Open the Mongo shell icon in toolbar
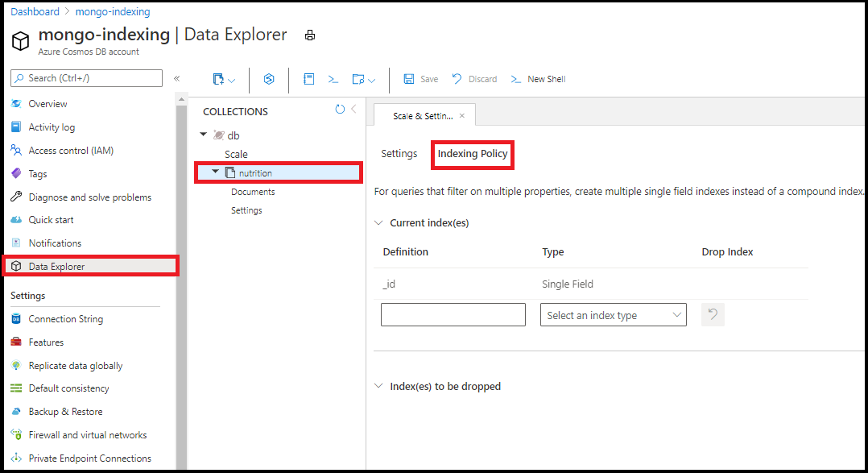Image resolution: width=868 pixels, height=473 pixels. pos(333,79)
